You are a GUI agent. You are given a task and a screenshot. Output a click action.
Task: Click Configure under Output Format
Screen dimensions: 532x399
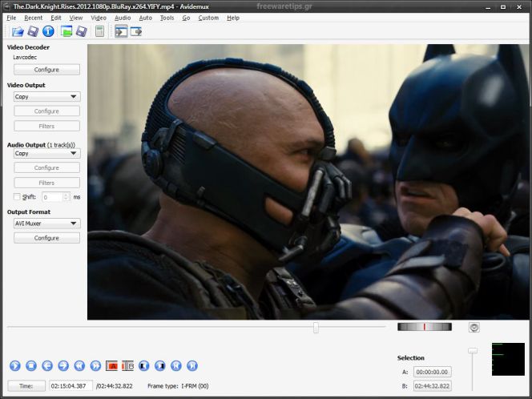(x=46, y=238)
